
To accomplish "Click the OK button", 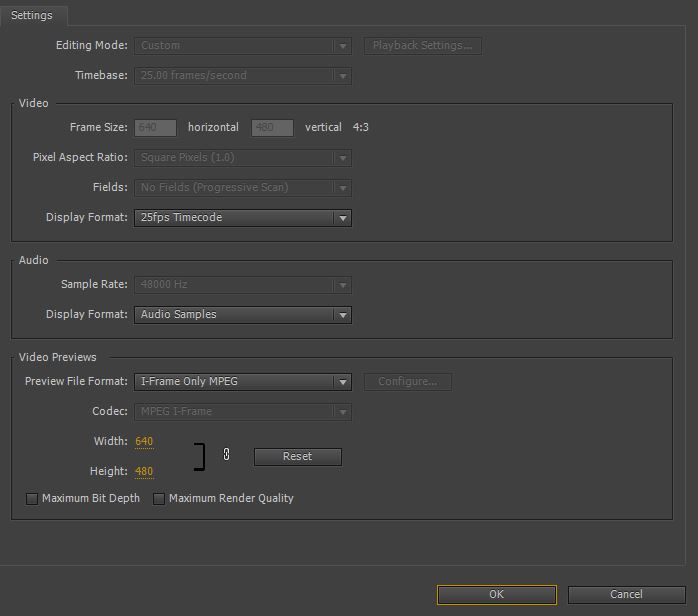I will coord(496,595).
